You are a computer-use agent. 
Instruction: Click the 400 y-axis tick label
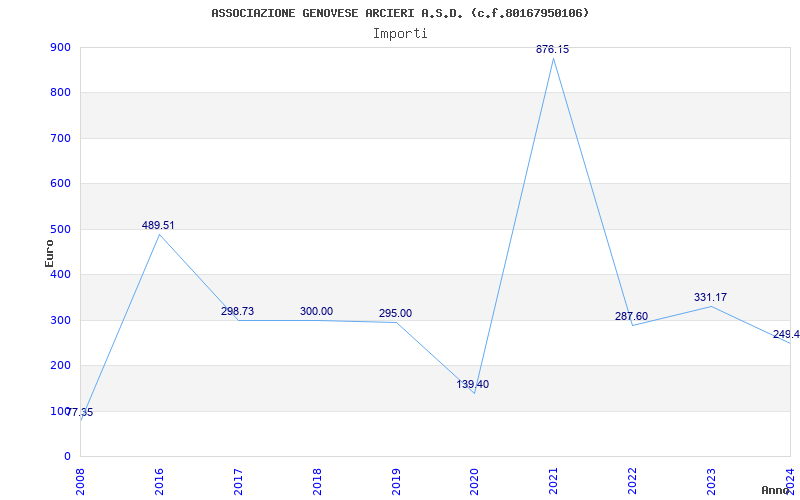click(60, 274)
